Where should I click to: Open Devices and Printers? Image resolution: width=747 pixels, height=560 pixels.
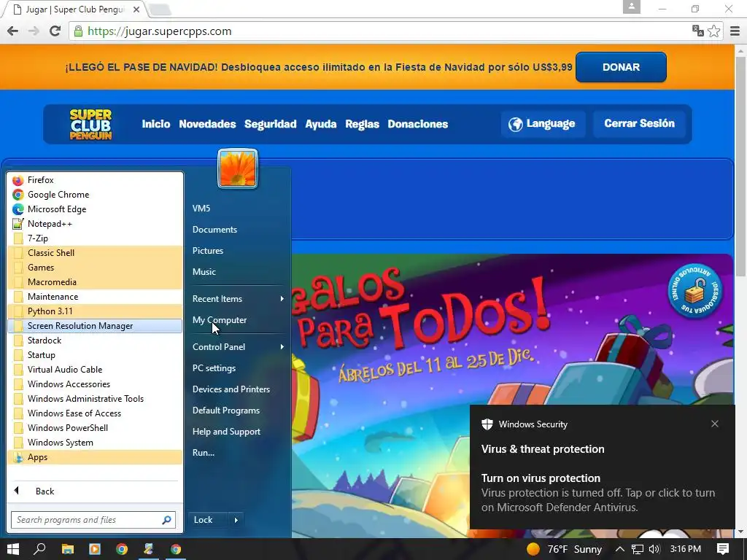click(231, 389)
